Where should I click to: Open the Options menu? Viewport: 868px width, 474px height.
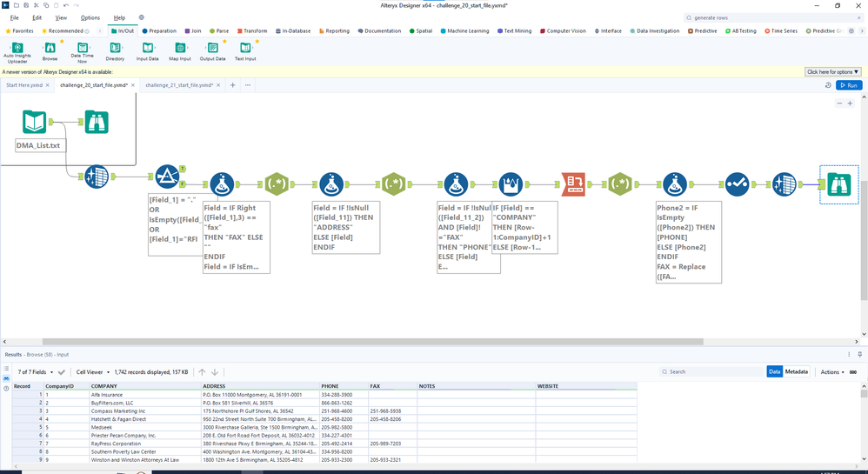coord(90,17)
